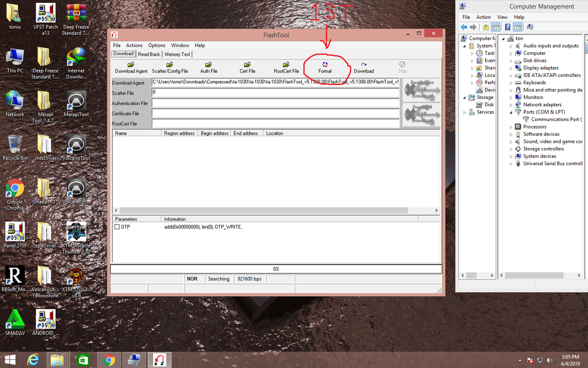Click the Format toolbar icon in FlashTool
Viewport: 588px width, 368px height.
click(x=325, y=65)
